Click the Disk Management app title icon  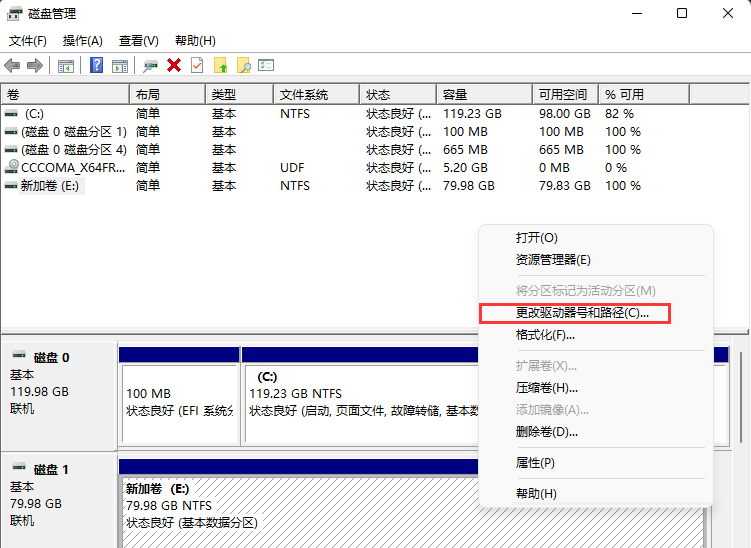[x=14, y=14]
